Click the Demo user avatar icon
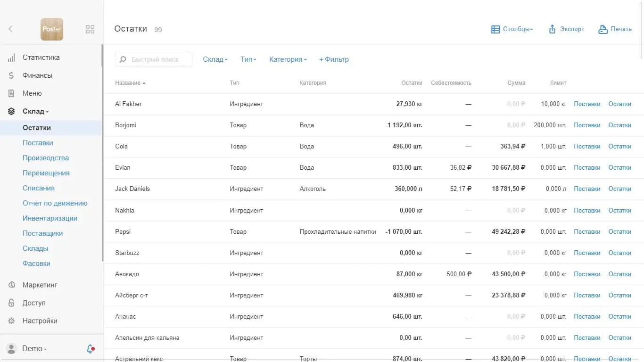This screenshot has width=644, height=362. coord(11,349)
